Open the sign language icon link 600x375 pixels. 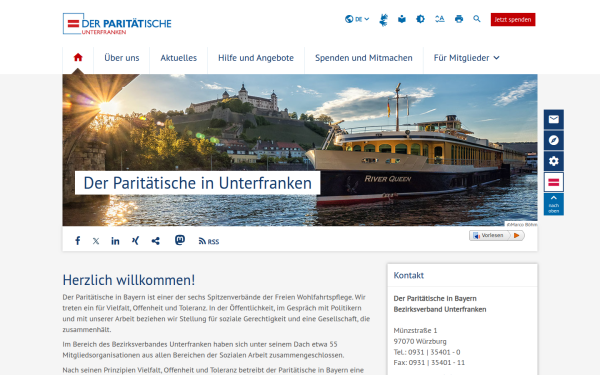pos(383,20)
